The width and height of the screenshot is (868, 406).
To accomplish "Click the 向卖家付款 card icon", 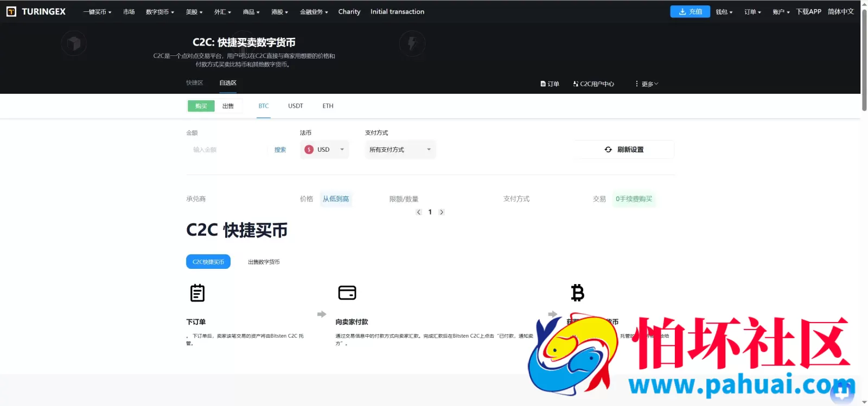I will (347, 293).
